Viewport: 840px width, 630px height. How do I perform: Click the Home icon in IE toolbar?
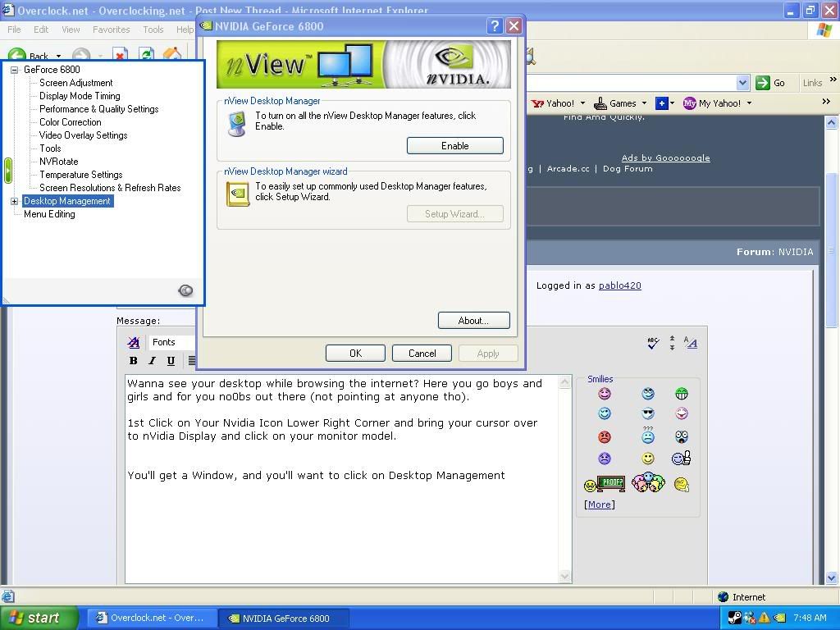[172, 54]
